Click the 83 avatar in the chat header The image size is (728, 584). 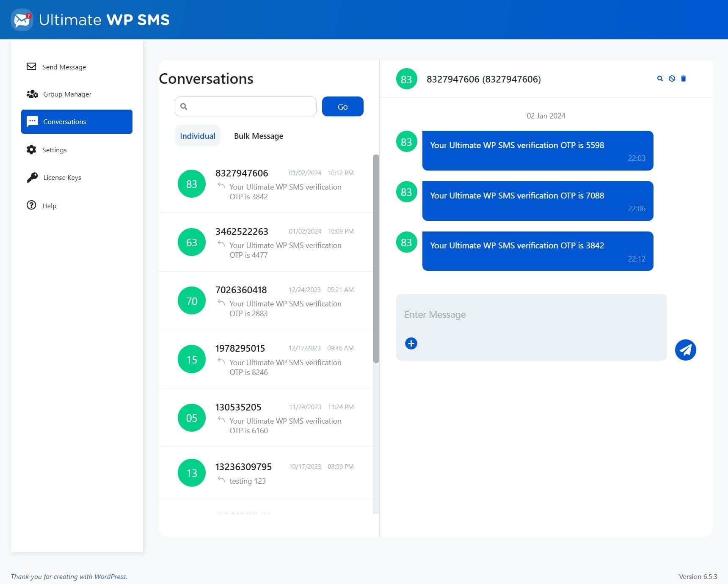point(406,79)
